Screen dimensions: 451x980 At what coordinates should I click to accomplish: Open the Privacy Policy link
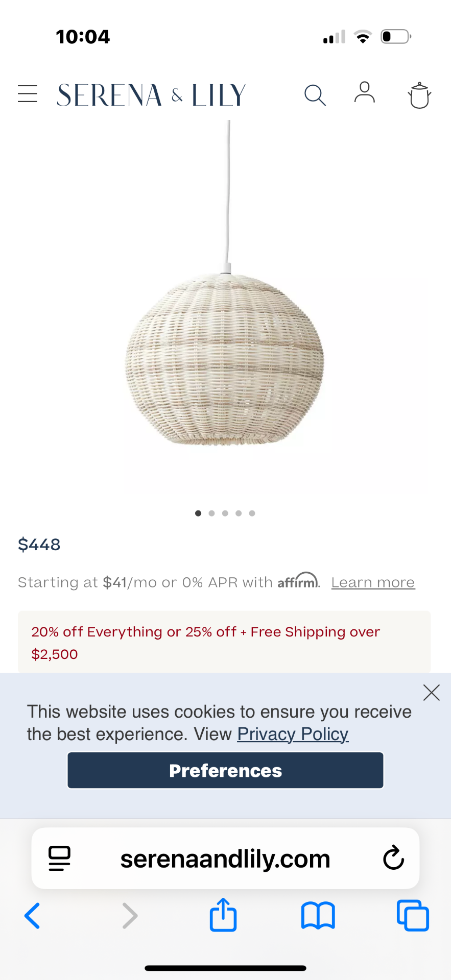point(293,734)
